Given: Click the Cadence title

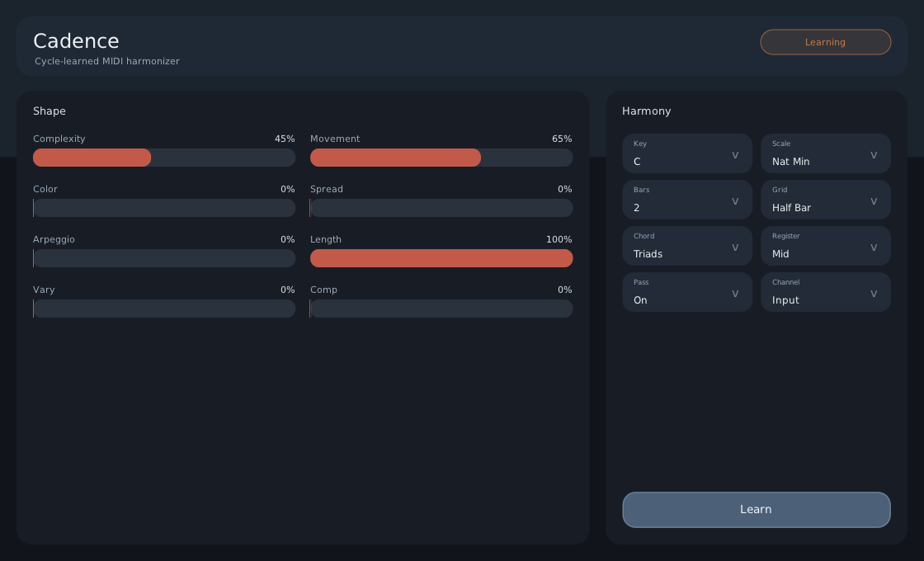Looking at the screenshot, I should pyautogui.click(x=76, y=41).
